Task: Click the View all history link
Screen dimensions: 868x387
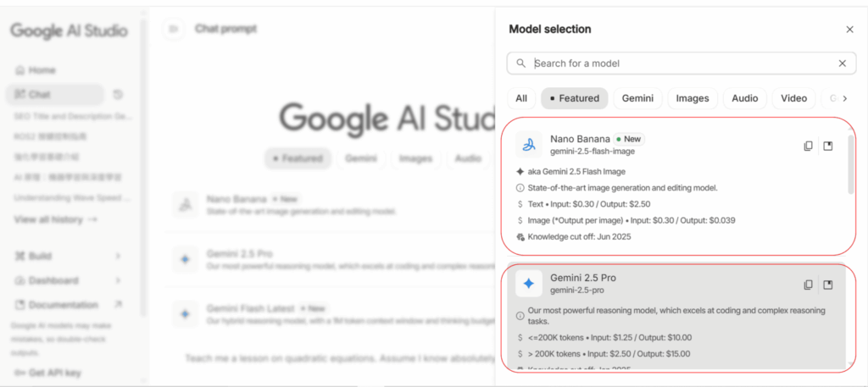Action: (x=55, y=219)
